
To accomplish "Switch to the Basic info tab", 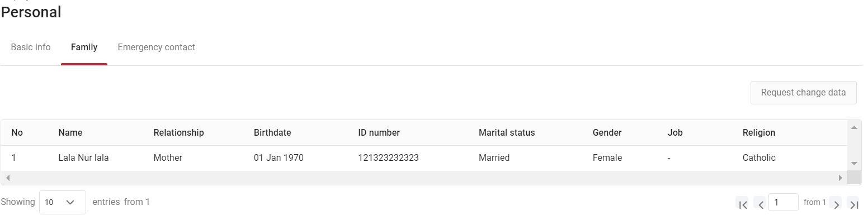I will click(31, 47).
